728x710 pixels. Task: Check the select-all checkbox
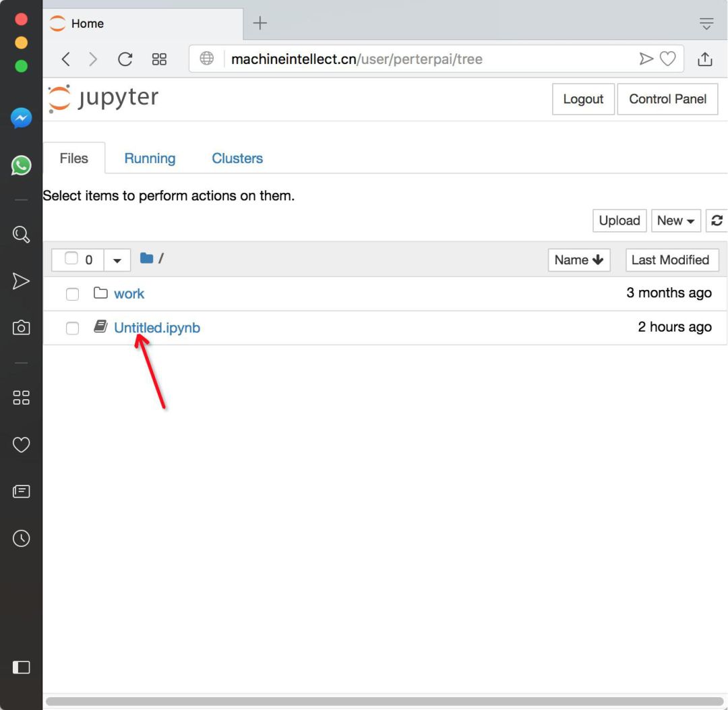click(x=71, y=258)
